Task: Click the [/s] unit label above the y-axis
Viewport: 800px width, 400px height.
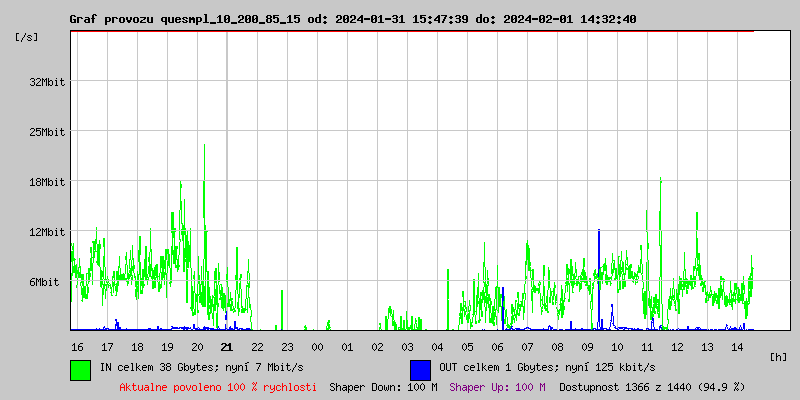Action: tap(27, 37)
